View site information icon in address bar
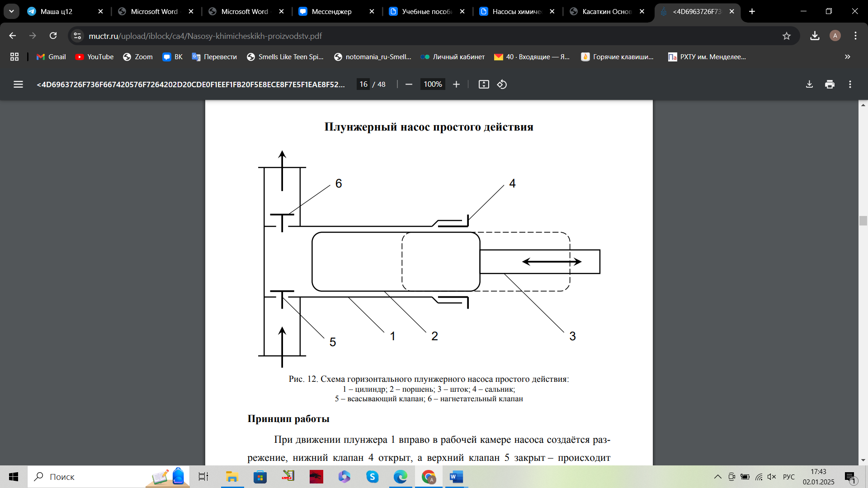The width and height of the screenshot is (868, 488). coord(77,36)
